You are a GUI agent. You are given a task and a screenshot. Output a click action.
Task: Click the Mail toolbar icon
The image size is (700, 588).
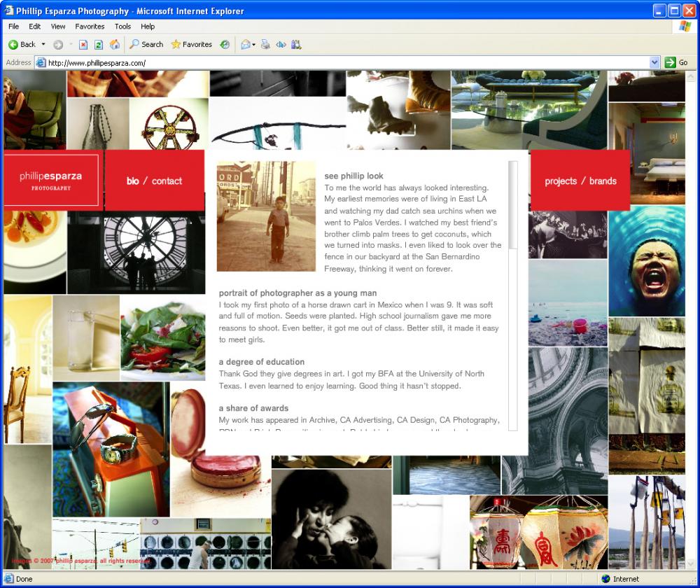pos(245,44)
